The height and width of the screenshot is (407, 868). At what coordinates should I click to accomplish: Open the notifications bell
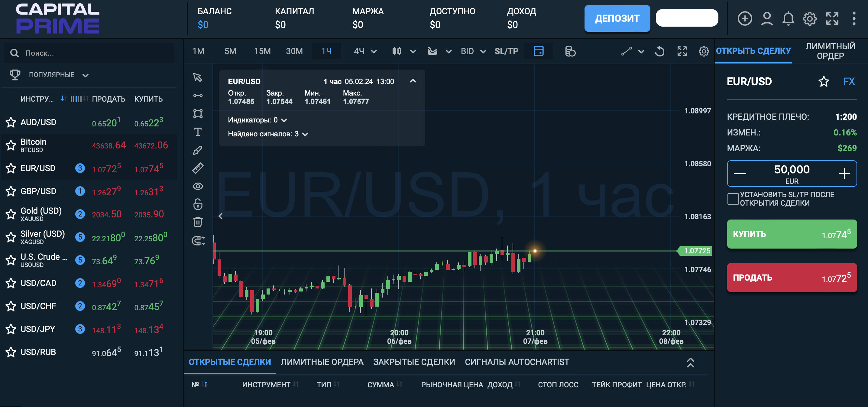(788, 18)
